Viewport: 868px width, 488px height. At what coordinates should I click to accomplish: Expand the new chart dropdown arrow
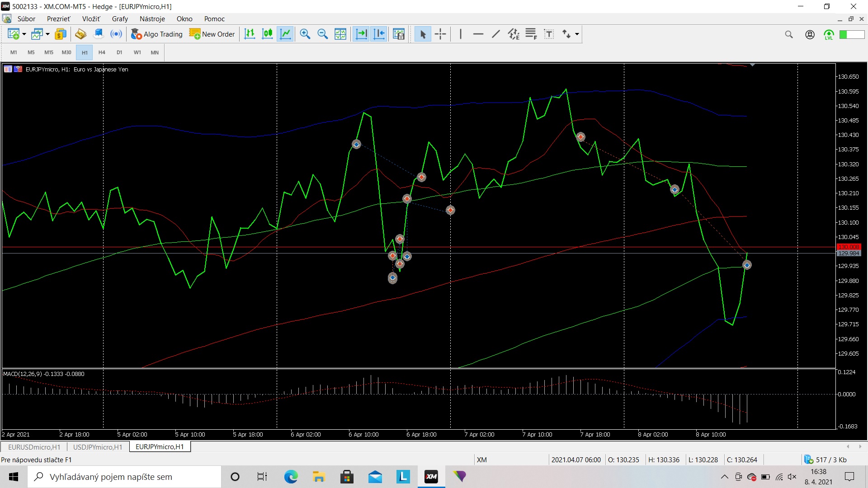pos(24,34)
